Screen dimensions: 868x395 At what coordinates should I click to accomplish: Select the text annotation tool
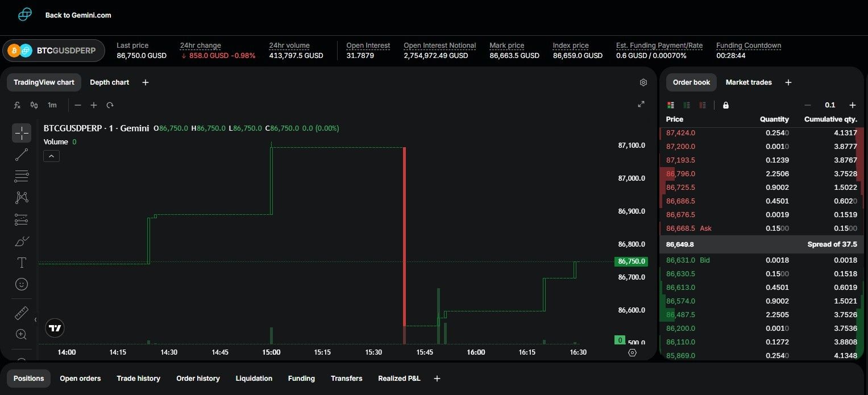pos(22,263)
